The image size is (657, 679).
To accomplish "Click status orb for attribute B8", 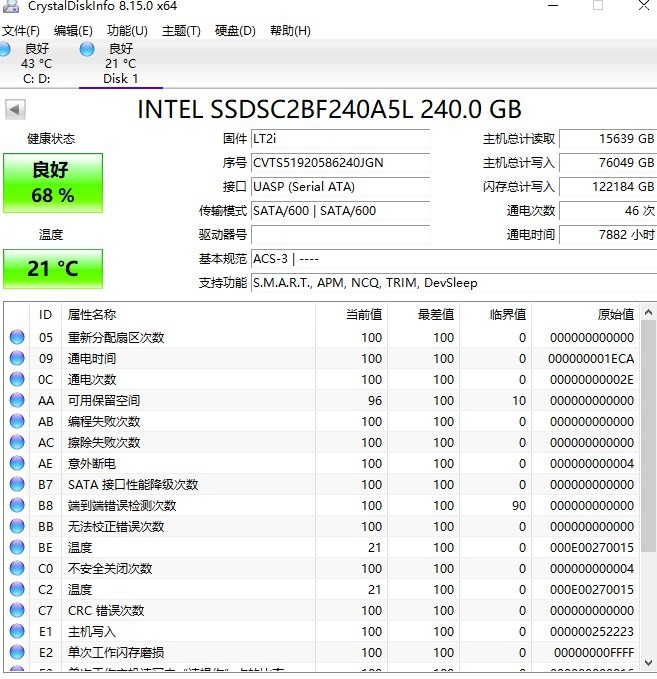I will tap(17, 505).
